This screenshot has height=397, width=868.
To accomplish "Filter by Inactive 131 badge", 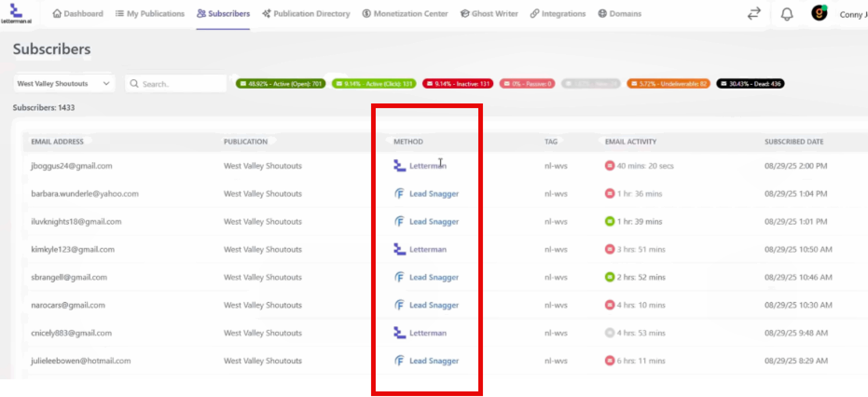I will (x=458, y=84).
